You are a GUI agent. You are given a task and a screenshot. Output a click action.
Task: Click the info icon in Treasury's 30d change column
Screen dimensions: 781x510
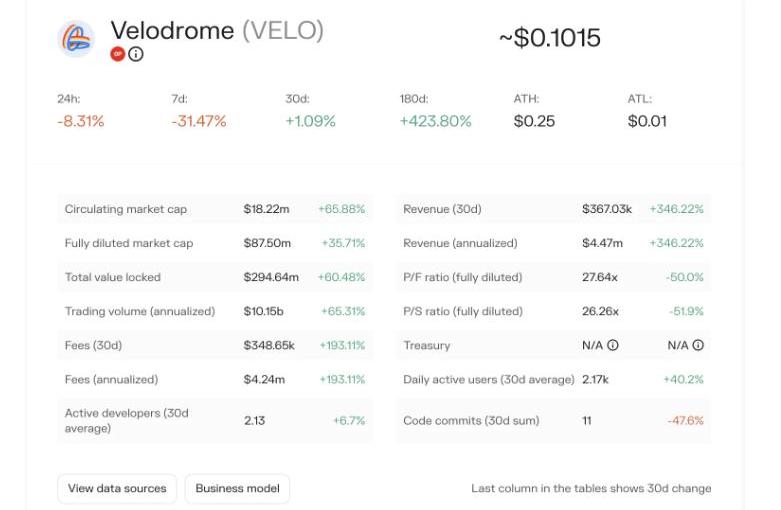[698, 345]
